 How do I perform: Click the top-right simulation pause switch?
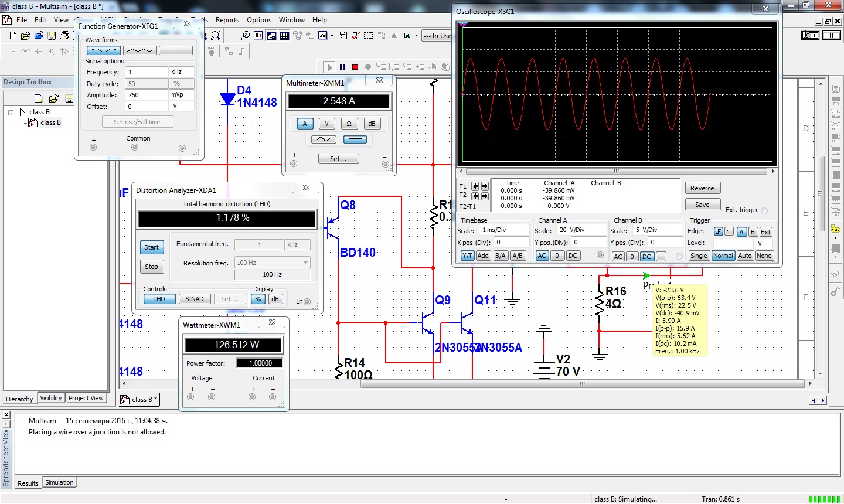[832, 35]
